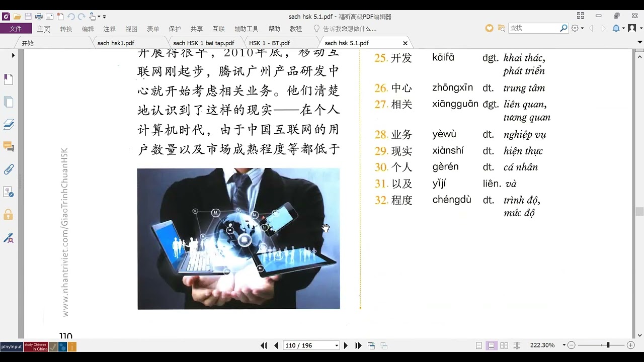Open the Comments panel icon
This screenshot has height=362, width=644.
(9, 147)
